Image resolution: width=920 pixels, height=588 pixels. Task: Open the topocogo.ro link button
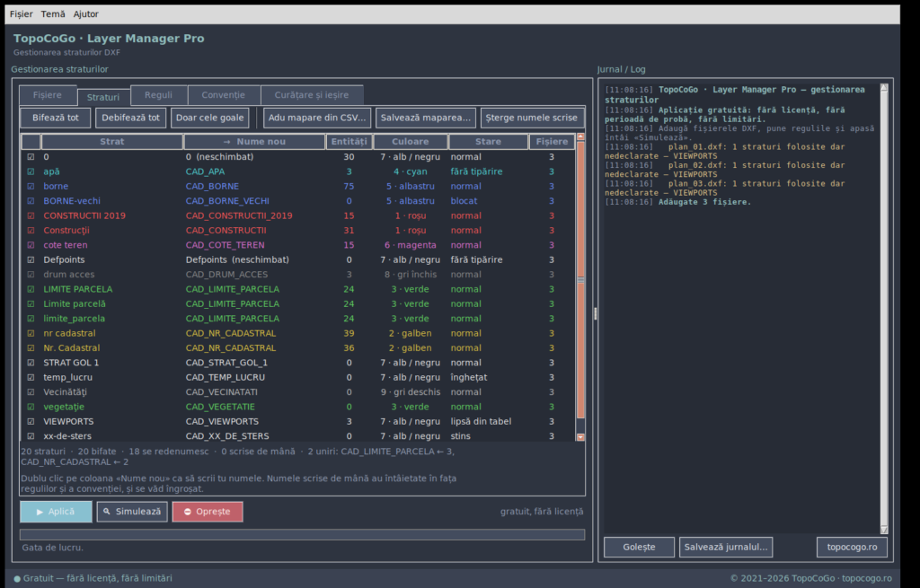tap(852, 547)
